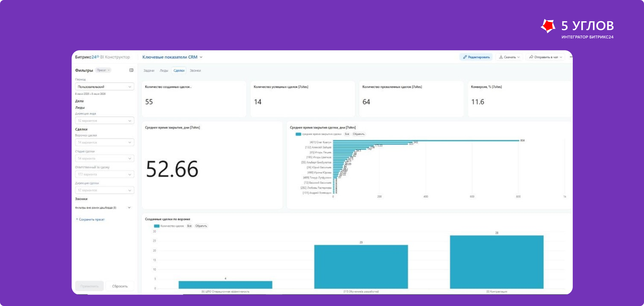Toggle the среднее время закрытия сделки legend swatch
This screenshot has height=306, width=644.
298,134
